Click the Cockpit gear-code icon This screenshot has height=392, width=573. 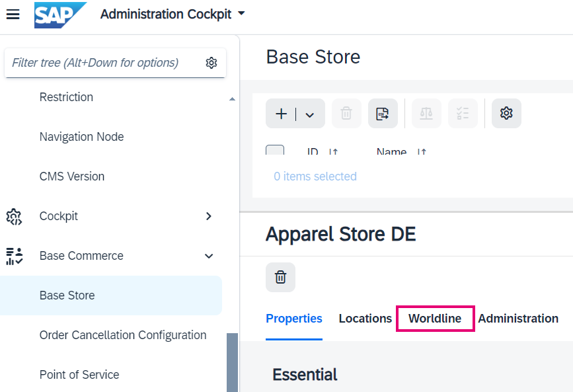tap(15, 216)
